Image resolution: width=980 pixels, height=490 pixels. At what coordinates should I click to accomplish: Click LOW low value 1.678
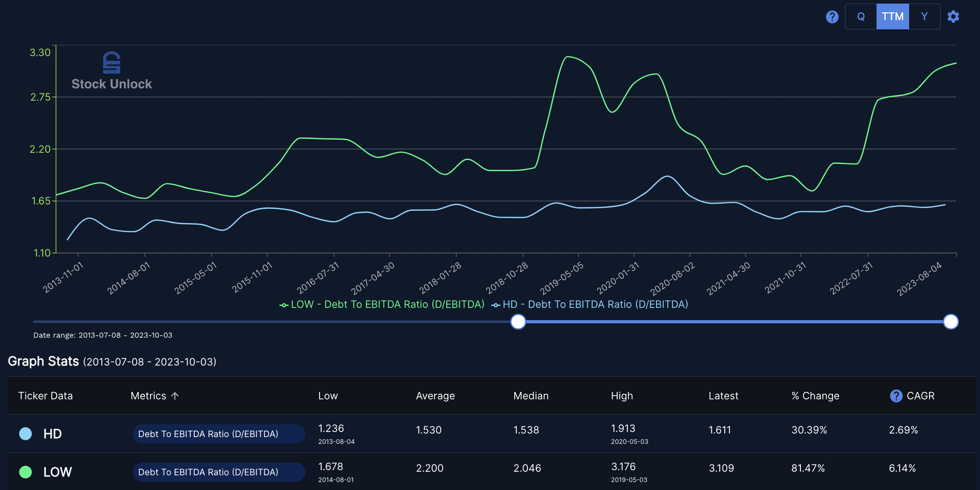click(x=331, y=467)
